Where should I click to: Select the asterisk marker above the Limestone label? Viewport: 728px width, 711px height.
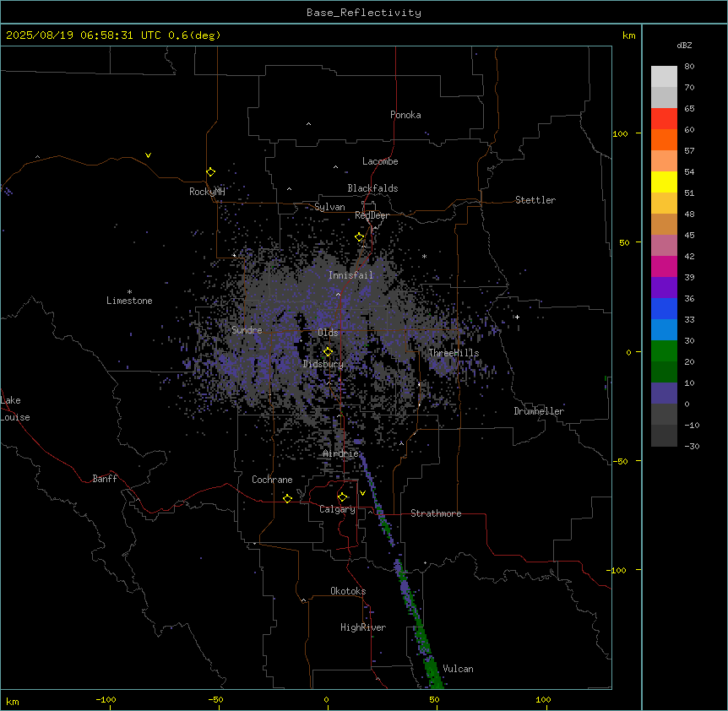(129, 291)
